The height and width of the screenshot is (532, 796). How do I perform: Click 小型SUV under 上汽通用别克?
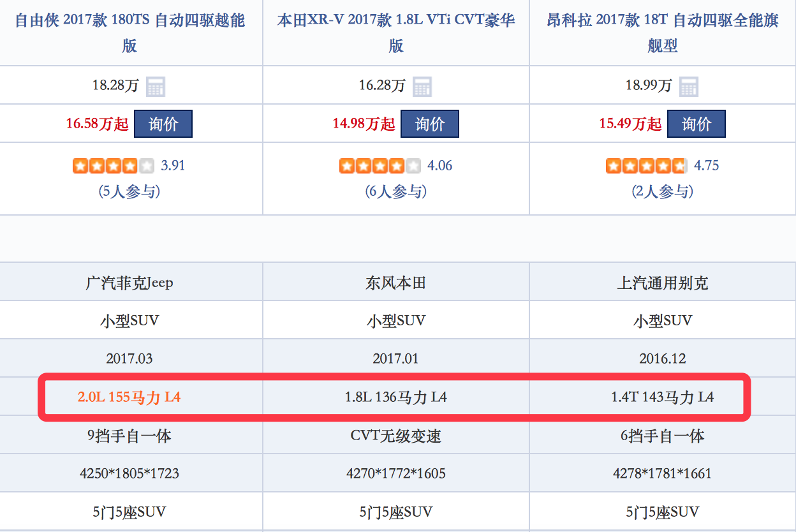(x=663, y=320)
